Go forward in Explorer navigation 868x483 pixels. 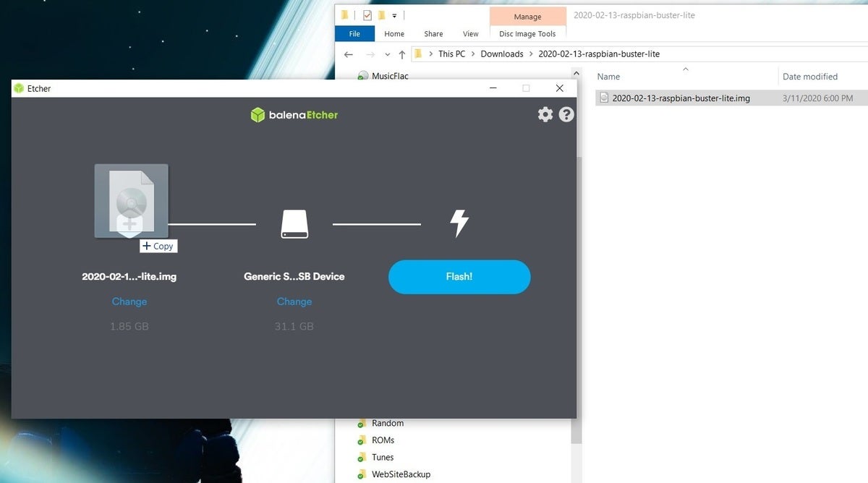coord(370,54)
